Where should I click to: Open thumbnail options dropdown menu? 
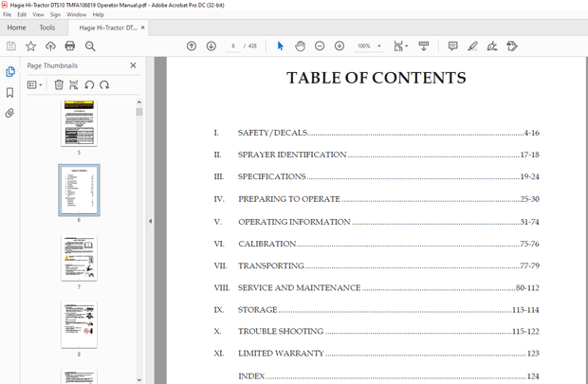34,84
